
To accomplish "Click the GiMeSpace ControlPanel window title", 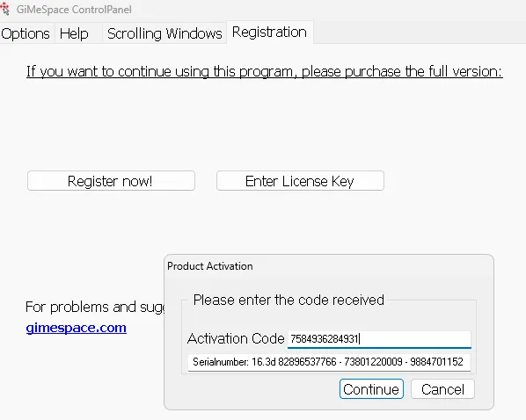I will [x=74, y=10].
